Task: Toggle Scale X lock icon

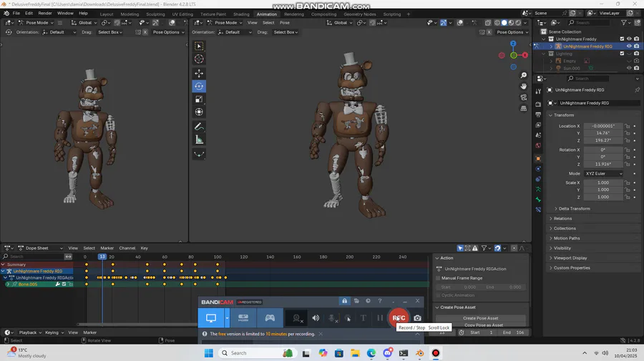Action: pos(627,182)
